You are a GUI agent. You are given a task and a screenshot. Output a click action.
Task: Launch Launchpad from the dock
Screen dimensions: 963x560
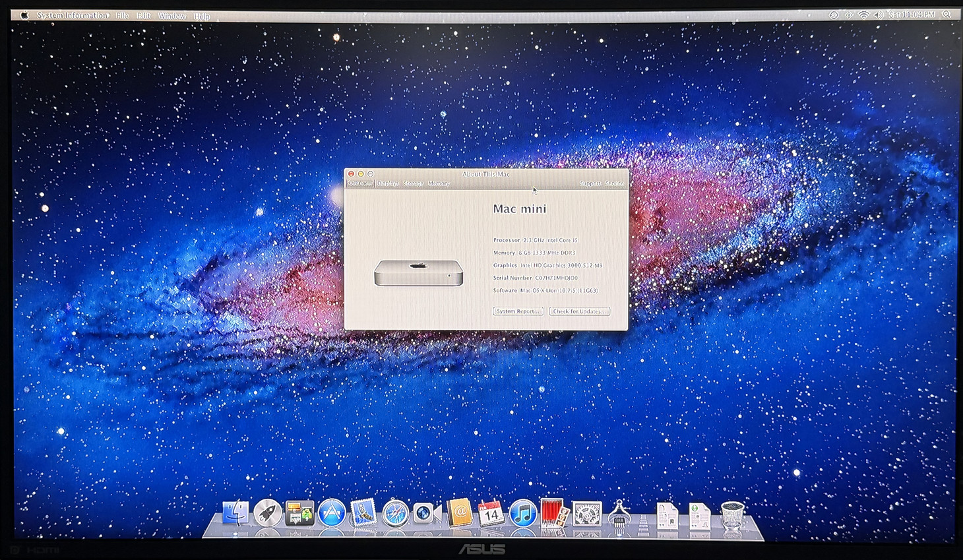click(267, 513)
